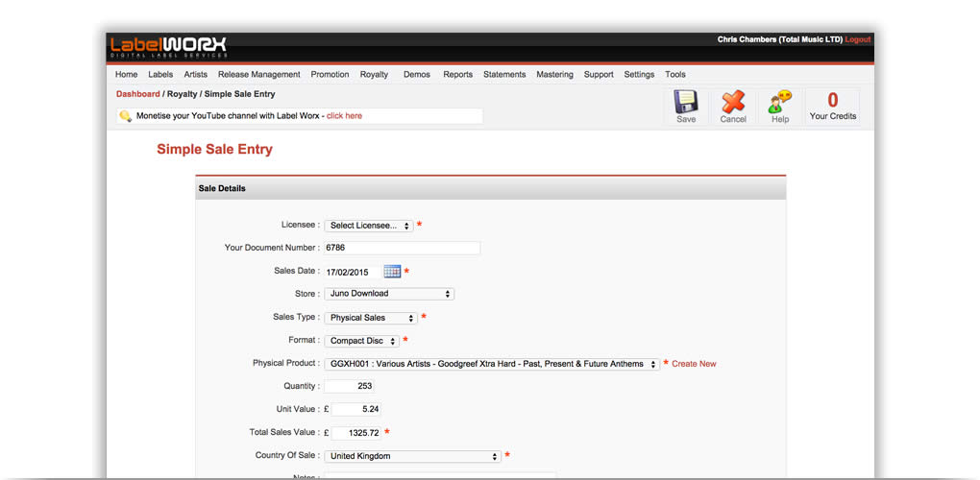Click the lightbulb tip icon
Image resolution: width=980 pixels, height=480 pixels.
point(126,116)
